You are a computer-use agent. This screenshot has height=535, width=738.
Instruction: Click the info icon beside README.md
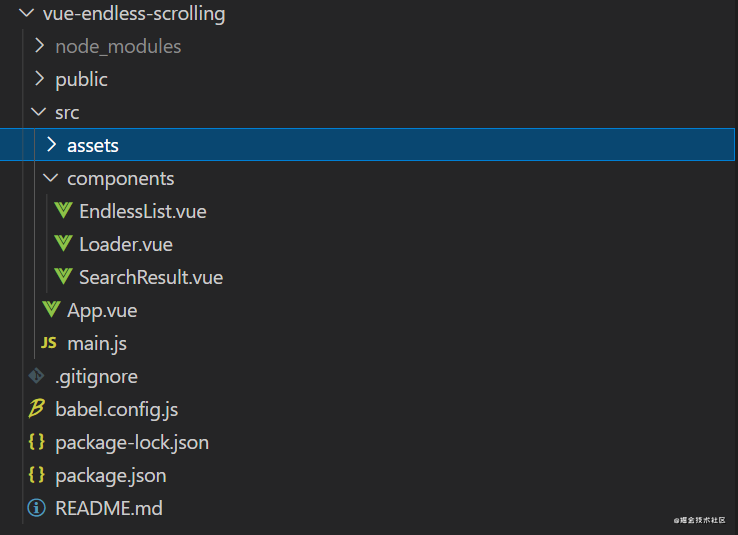click(x=36, y=508)
